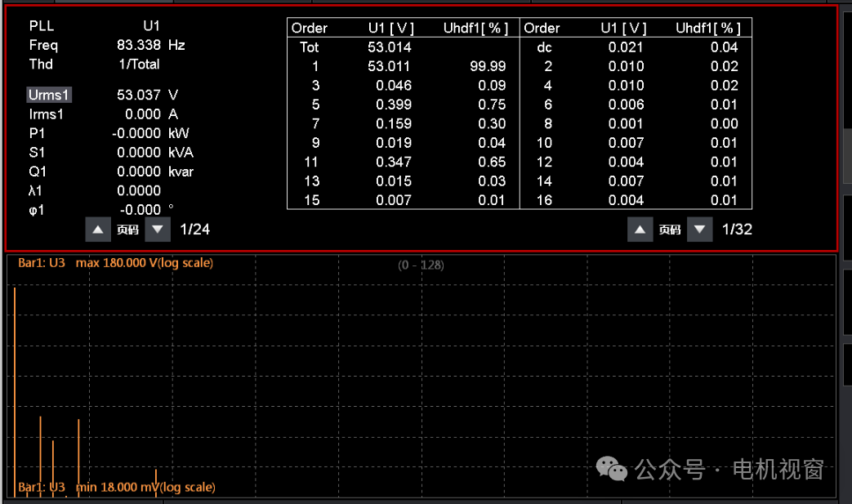Click the Bar1: U3 max 180.000 V label
Screen dimensions: 852x504
(x=115, y=263)
